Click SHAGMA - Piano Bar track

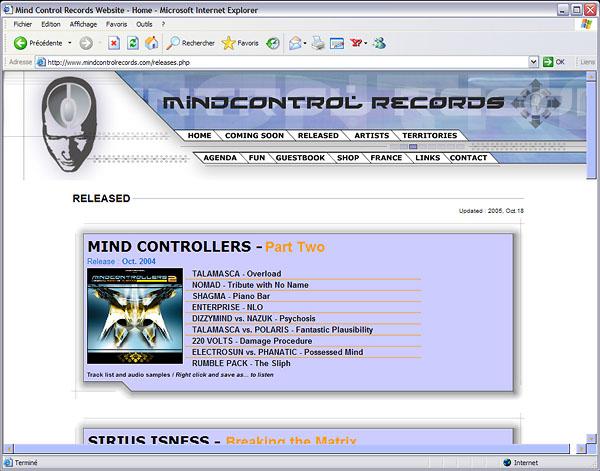pyautogui.click(x=231, y=296)
